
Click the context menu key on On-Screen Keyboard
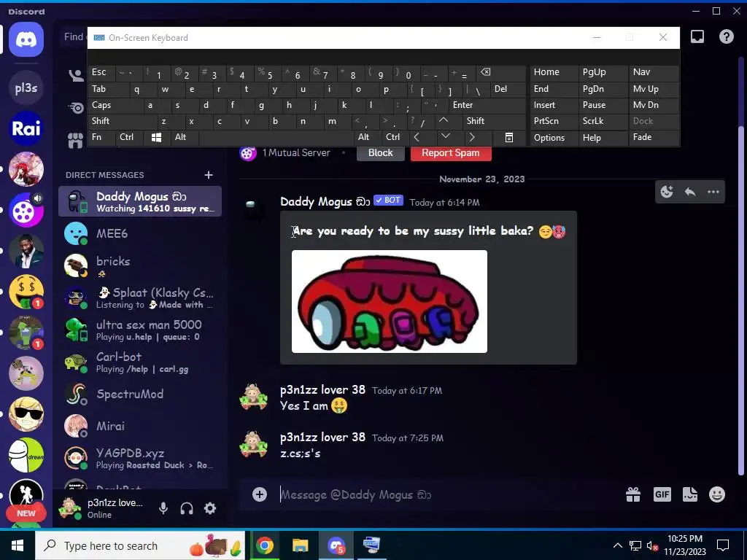pos(508,137)
